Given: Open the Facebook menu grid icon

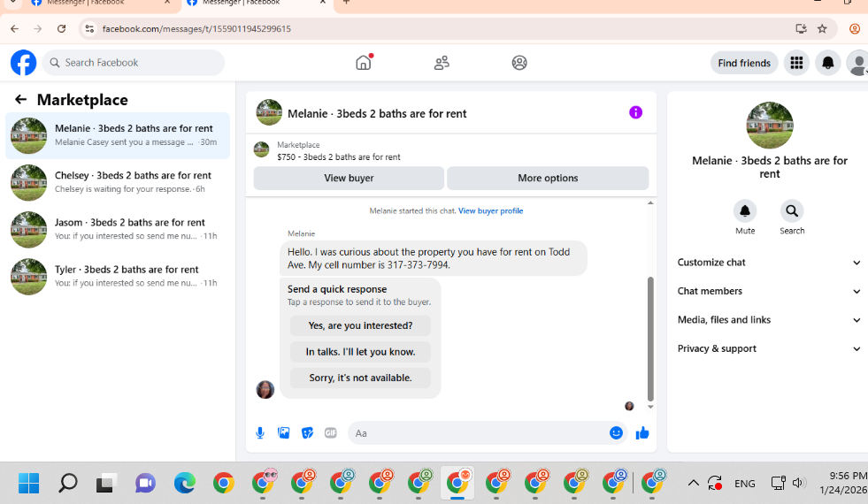Looking at the screenshot, I should click(796, 63).
